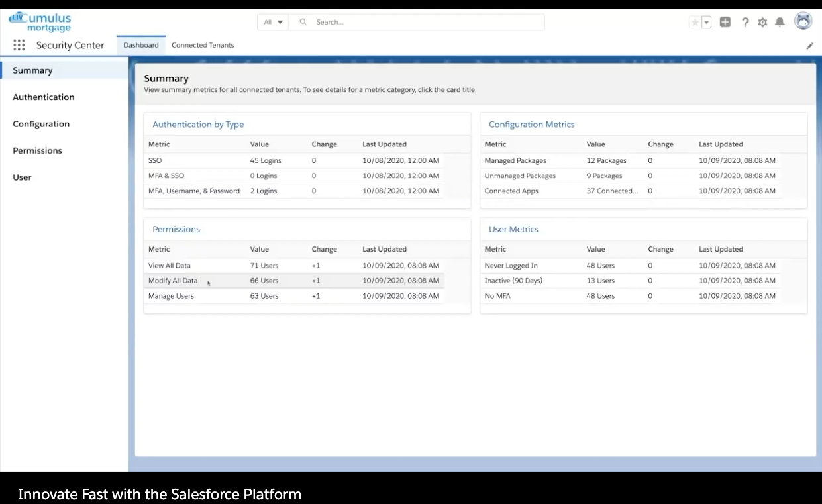Click the global actions plus icon
Viewport: 822px width, 504px height.
725,22
